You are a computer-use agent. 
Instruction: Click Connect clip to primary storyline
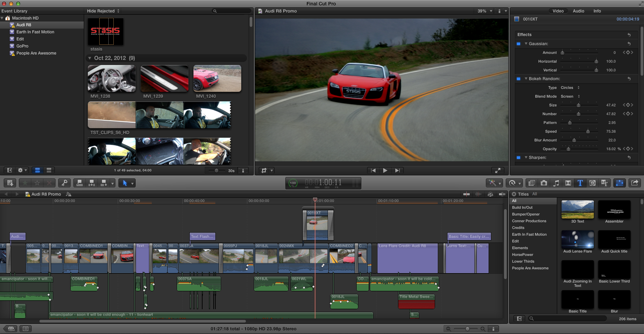tap(79, 183)
